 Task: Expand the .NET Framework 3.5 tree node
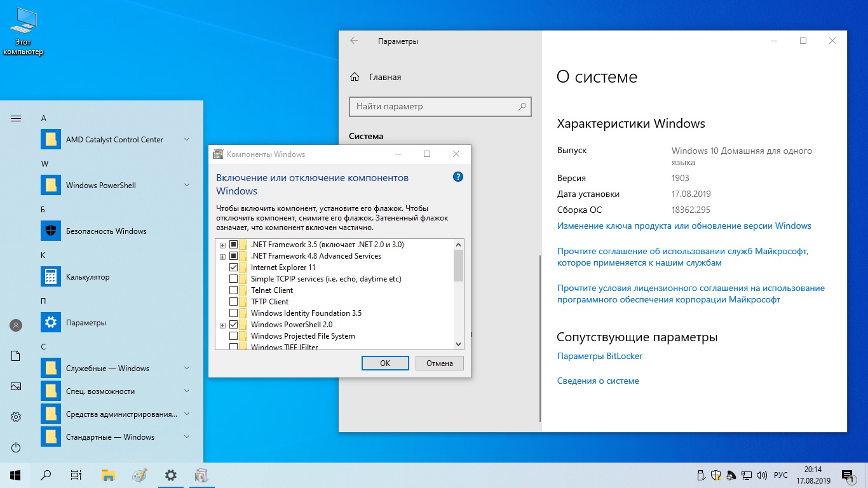point(222,245)
